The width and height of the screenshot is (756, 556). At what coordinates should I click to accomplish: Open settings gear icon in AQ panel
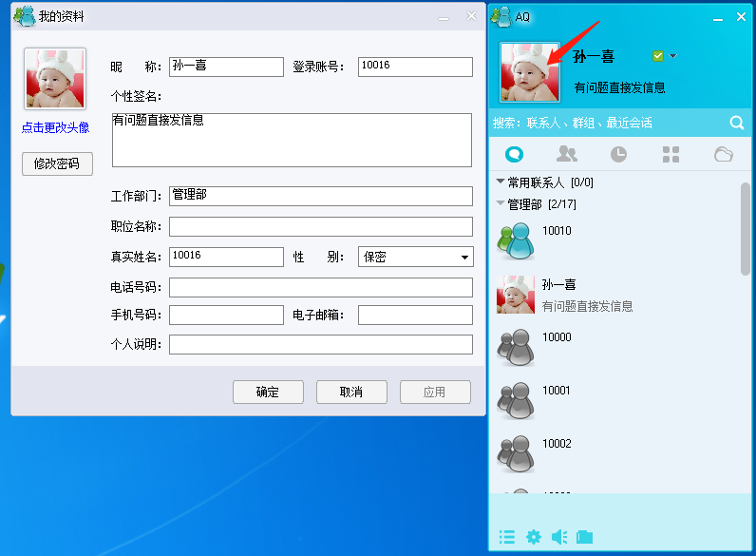534,537
